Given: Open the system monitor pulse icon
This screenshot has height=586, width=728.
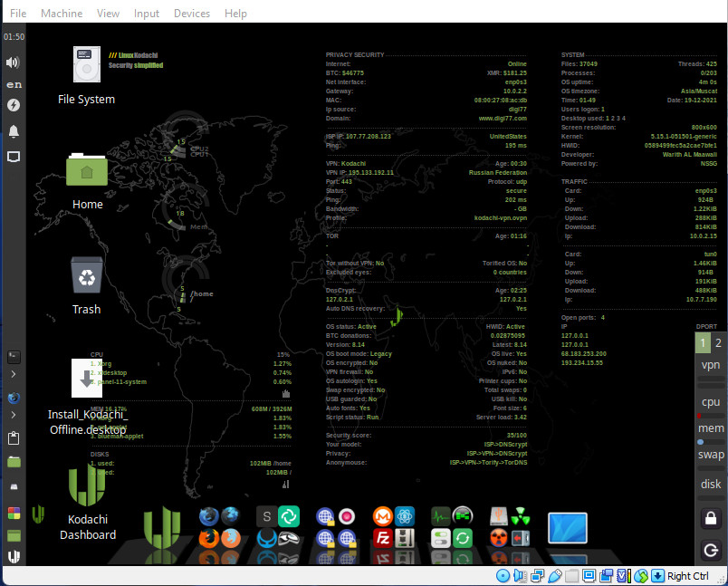Looking at the screenshot, I should pos(440,516).
